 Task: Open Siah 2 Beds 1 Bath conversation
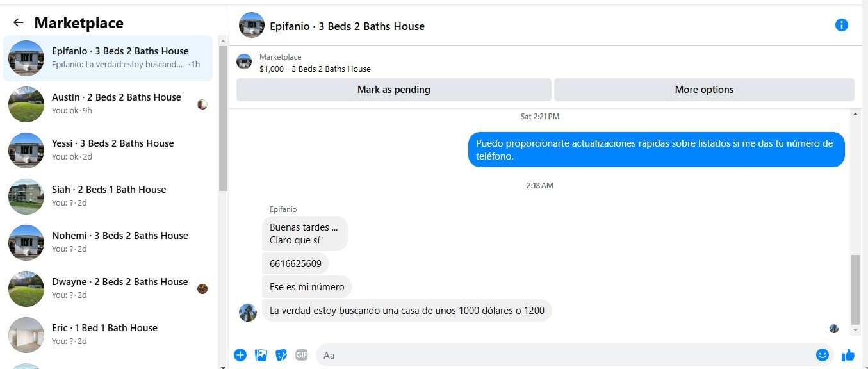click(x=108, y=196)
